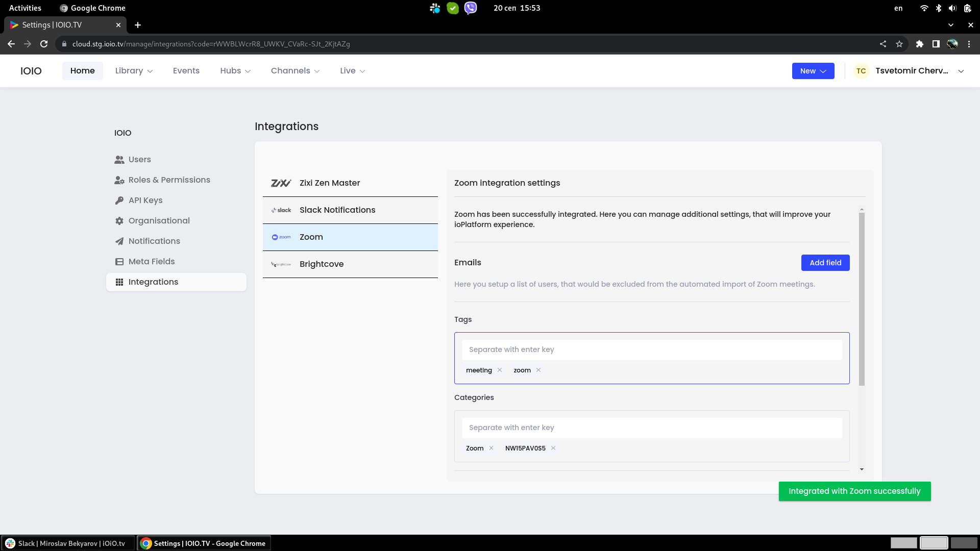
Task: Select Zixi Zen Master integration
Action: click(350, 183)
